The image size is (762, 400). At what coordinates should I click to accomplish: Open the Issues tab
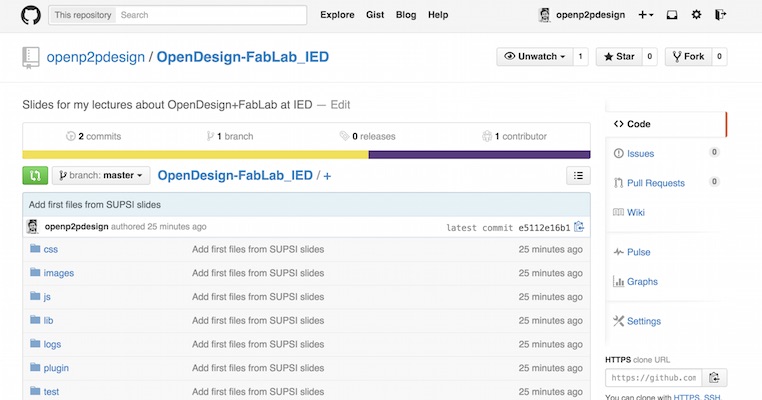641,154
